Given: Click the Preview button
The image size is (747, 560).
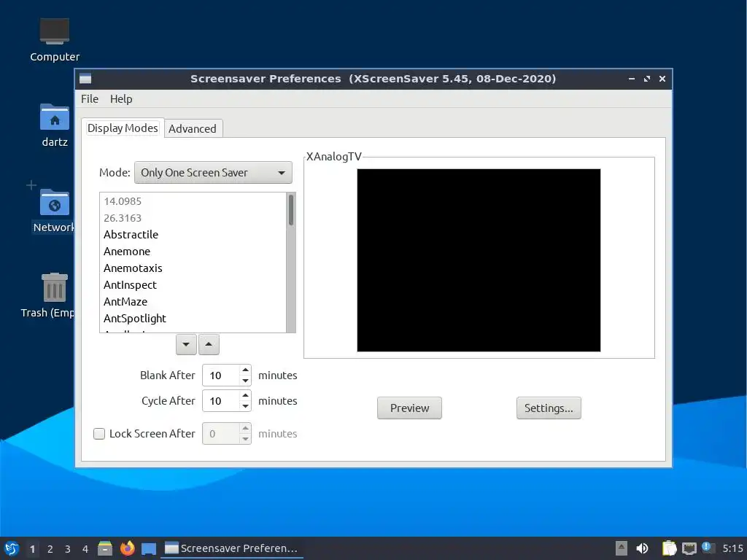Looking at the screenshot, I should pos(409,408).
